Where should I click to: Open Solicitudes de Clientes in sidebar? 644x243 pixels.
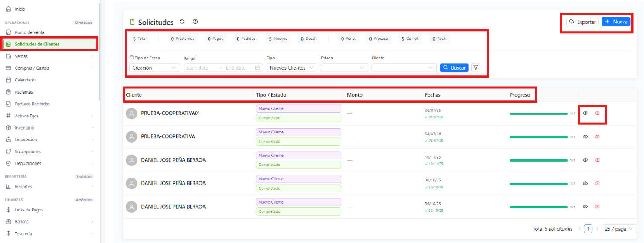(x=49, y=44)
